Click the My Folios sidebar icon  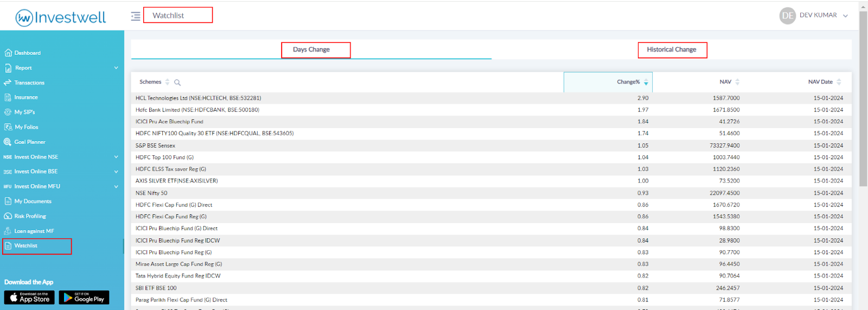[8, 127]
